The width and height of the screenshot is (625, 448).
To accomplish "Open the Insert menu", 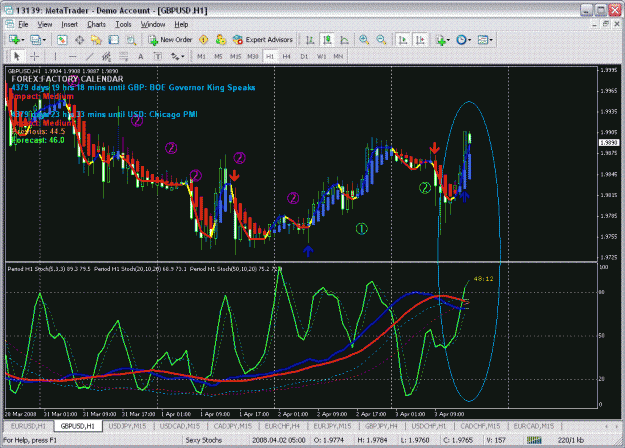I will 69,24.
